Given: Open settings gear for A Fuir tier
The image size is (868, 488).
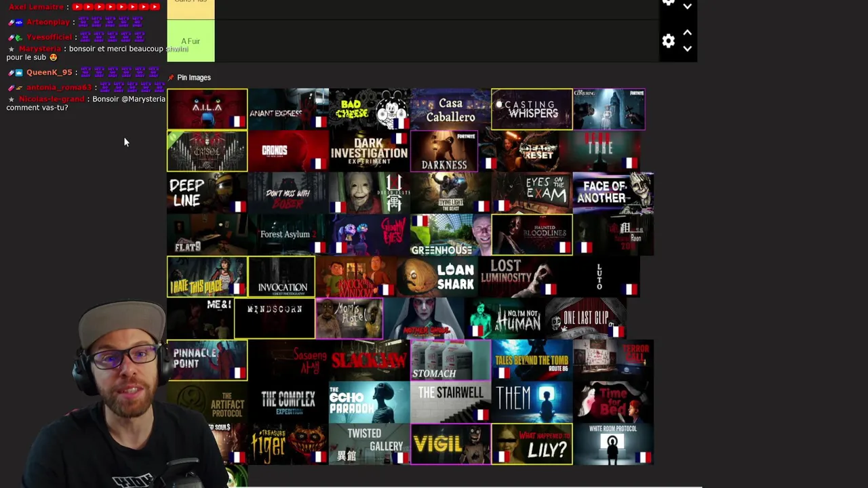Looking at the screenshot, I should pos(668,41).
